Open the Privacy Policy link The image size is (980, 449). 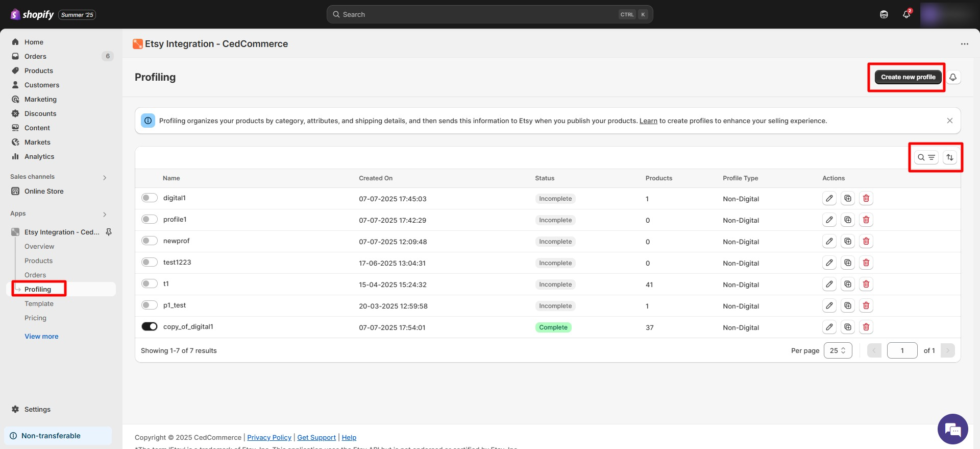(x=269, y=437)
